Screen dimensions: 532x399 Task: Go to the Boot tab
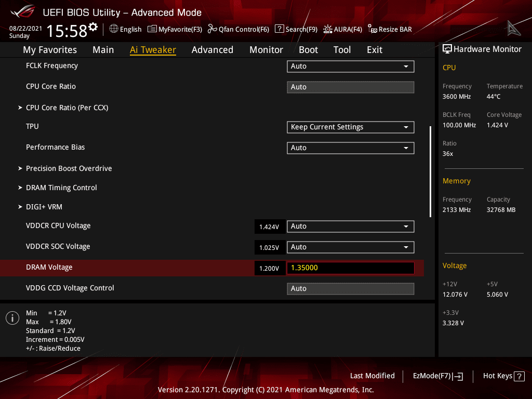[309, 50]
